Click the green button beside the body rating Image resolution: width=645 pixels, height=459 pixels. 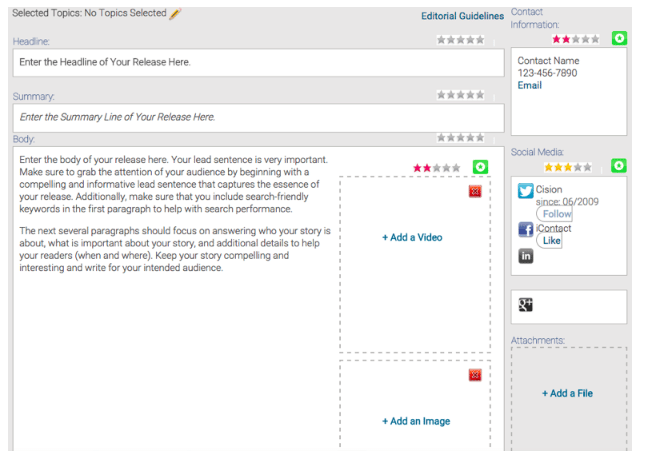click(480, 168)
